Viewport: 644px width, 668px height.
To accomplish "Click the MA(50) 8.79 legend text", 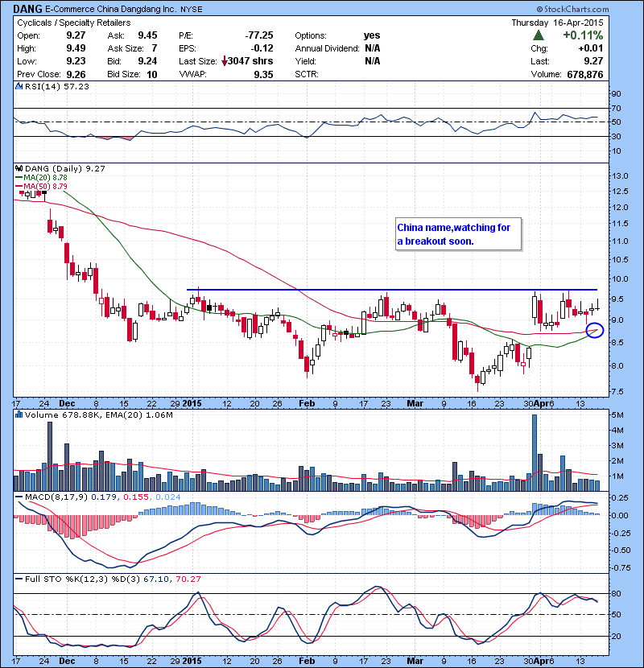I will [x=45, y=187].
